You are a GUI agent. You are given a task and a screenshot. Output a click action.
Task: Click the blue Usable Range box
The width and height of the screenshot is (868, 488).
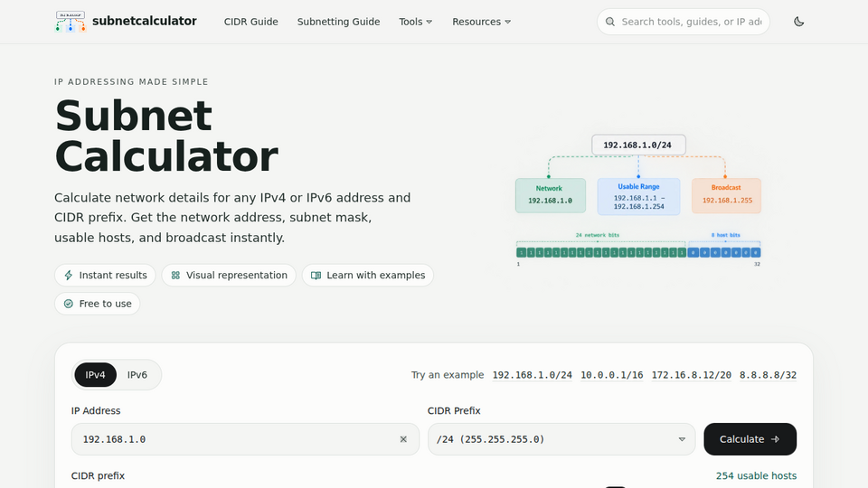point(638,196)
